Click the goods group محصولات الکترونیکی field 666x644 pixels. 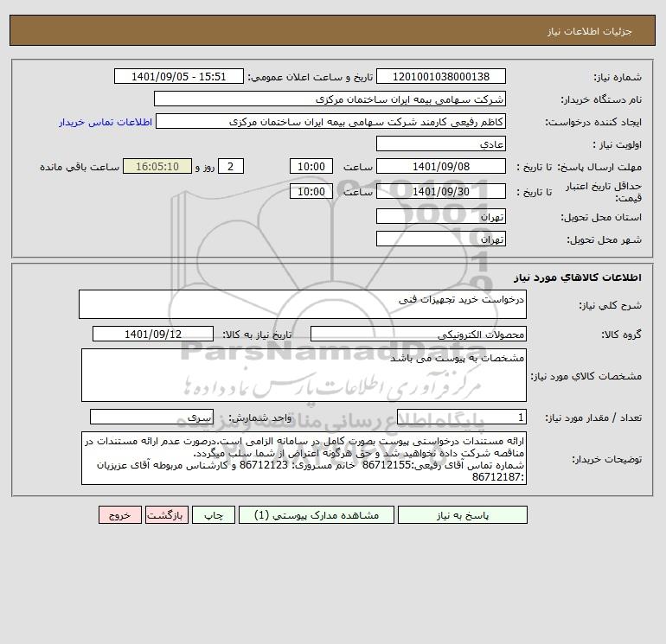tap(419, 334)
